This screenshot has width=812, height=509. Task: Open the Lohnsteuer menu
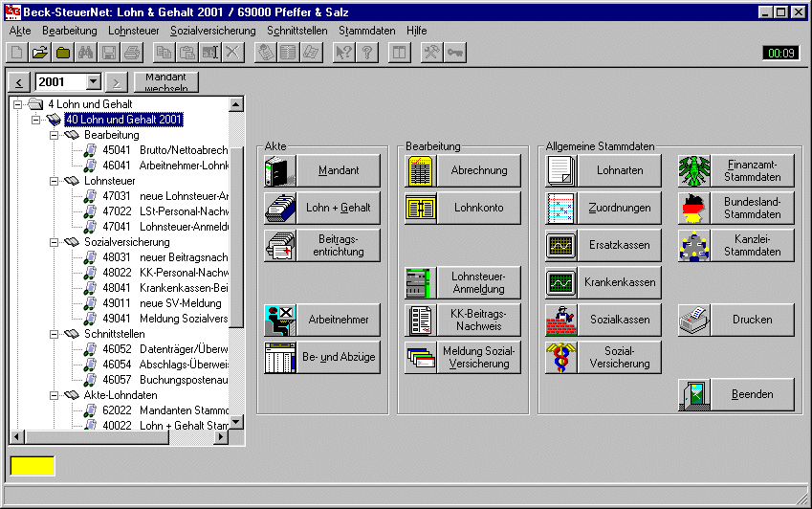[x=134, y=31]
